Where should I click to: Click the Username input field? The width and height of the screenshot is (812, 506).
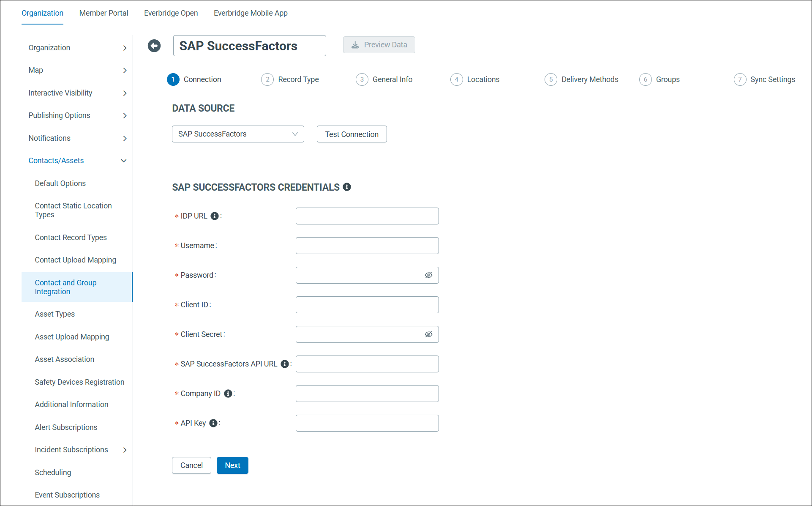[x=367, y=246]
